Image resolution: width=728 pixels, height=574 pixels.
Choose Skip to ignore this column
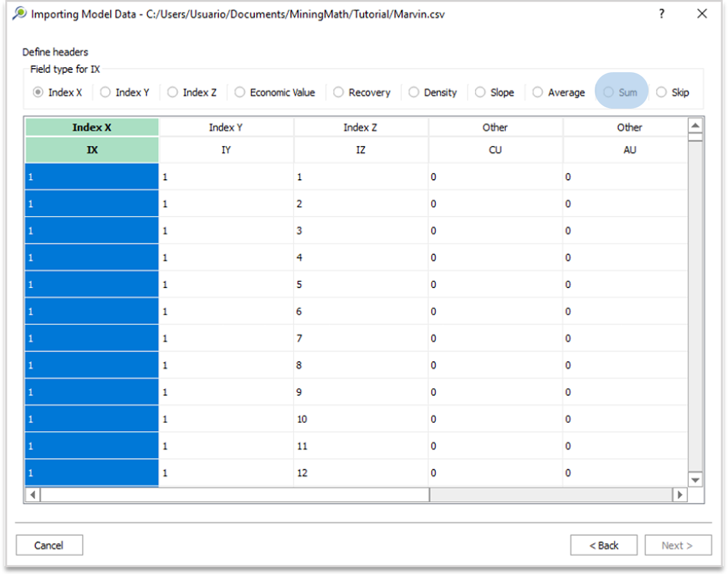[661, 92]
